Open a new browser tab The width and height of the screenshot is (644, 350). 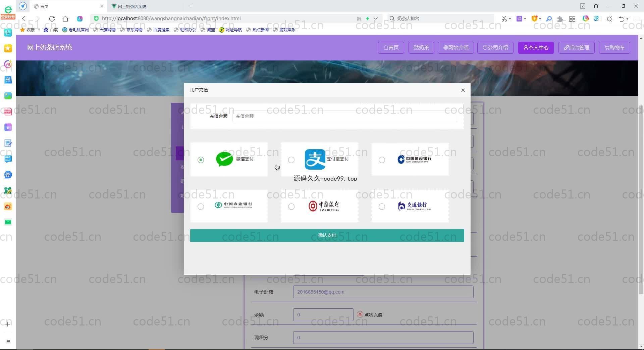click(191, 6)
